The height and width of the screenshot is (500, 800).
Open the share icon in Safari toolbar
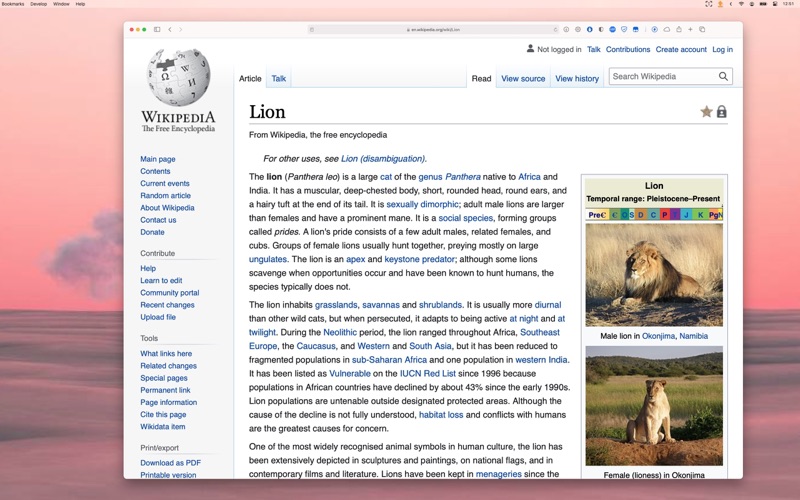tap(679, 30)
